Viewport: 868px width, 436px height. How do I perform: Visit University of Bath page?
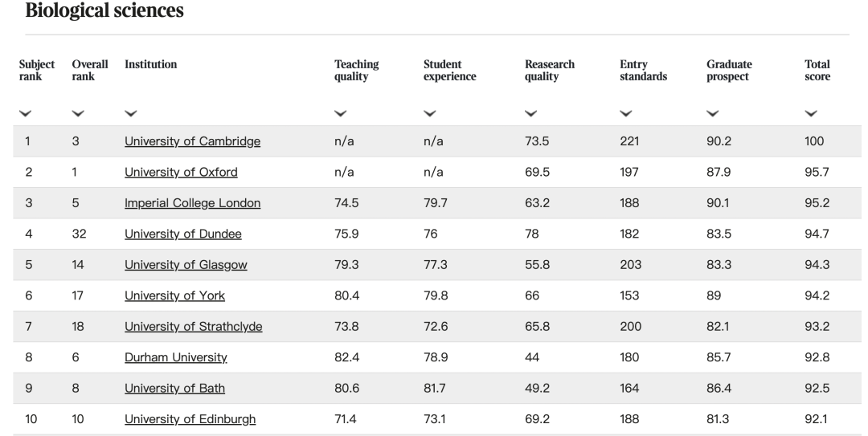click(174, 388)
